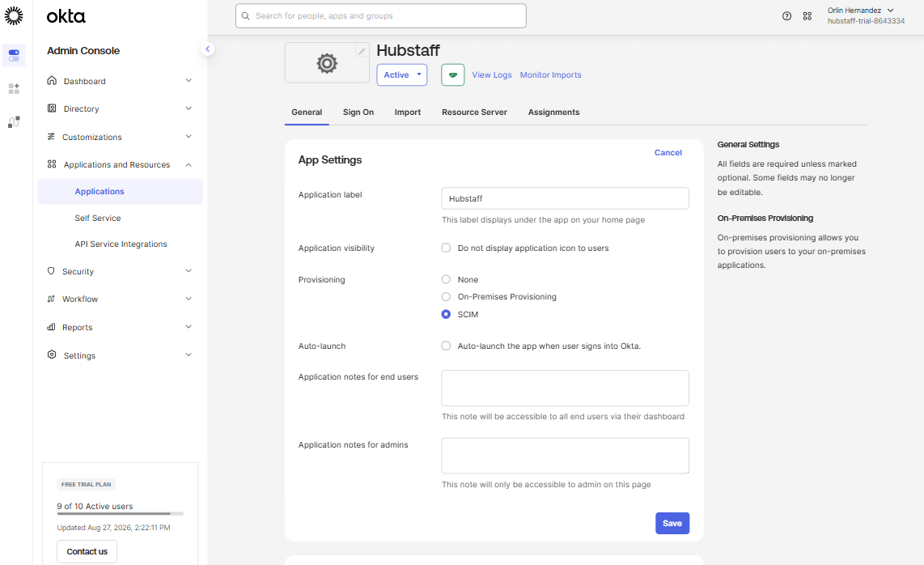The height and width of the screenshot is (565, 924).
Task: Expand the Security menu section
Action: 120,271
